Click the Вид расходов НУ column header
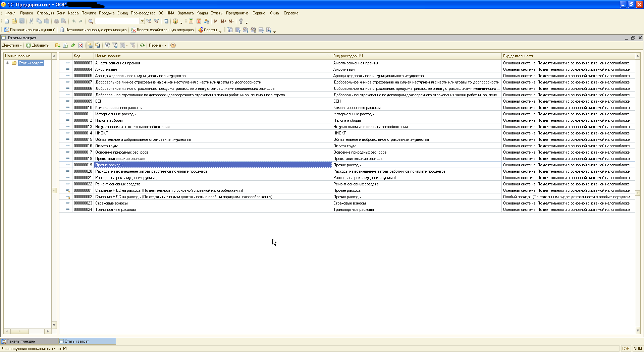 point(348,56)
